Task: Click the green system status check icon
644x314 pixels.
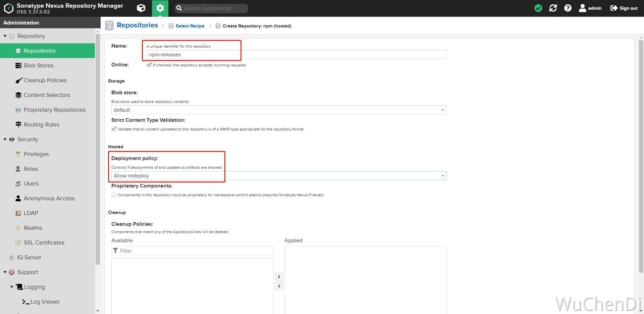Action: (x=538, y=8)
